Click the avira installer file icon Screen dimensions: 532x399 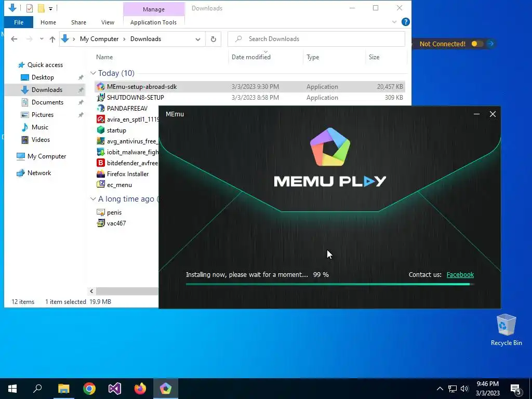(x=100, y=119)
